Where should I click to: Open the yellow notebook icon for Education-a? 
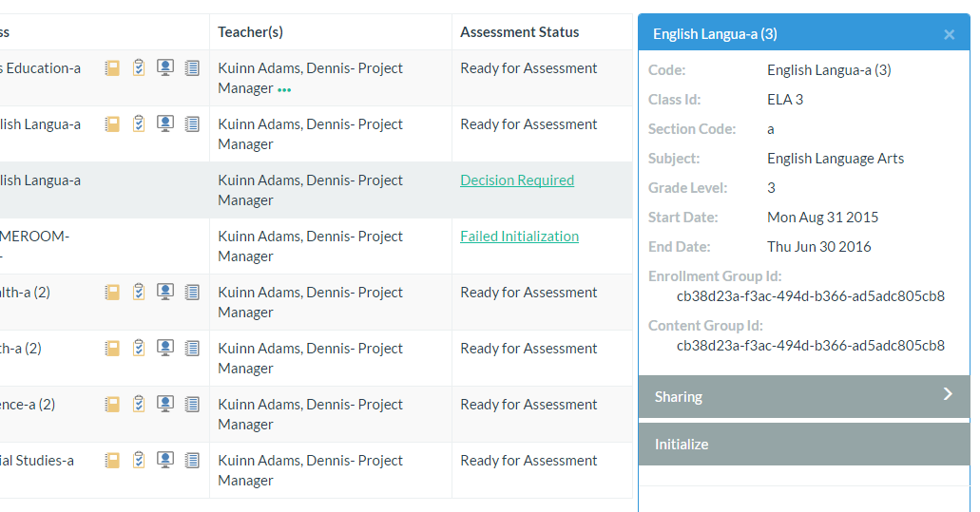[112, 68]
